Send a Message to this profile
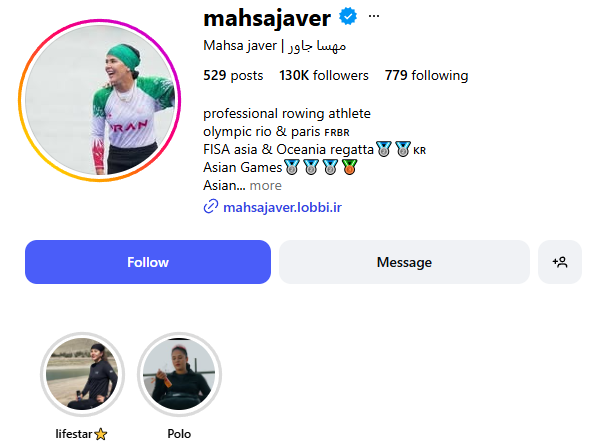Image resolution: width=594 pixels, height=444 pixels. 404,262
